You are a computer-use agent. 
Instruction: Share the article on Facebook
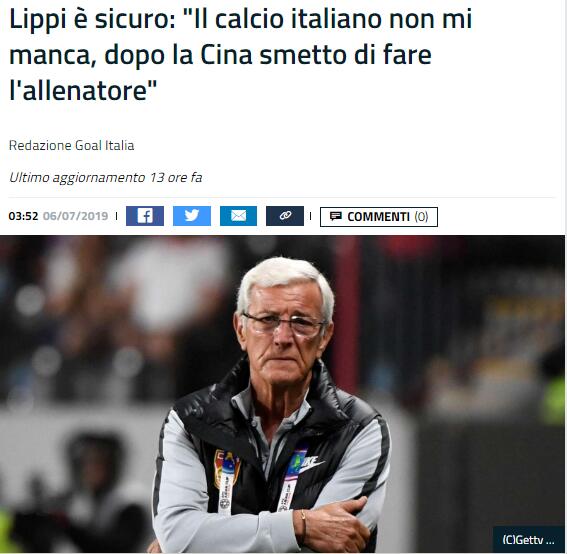[145, 216]
